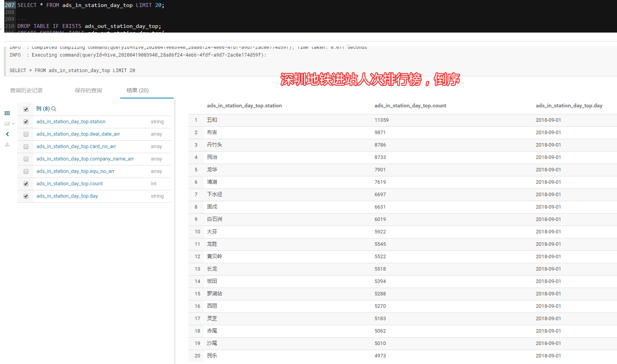Check the deal_date_arr column checkbox
This screenshot has width=617, height=364.
point(26,134)
